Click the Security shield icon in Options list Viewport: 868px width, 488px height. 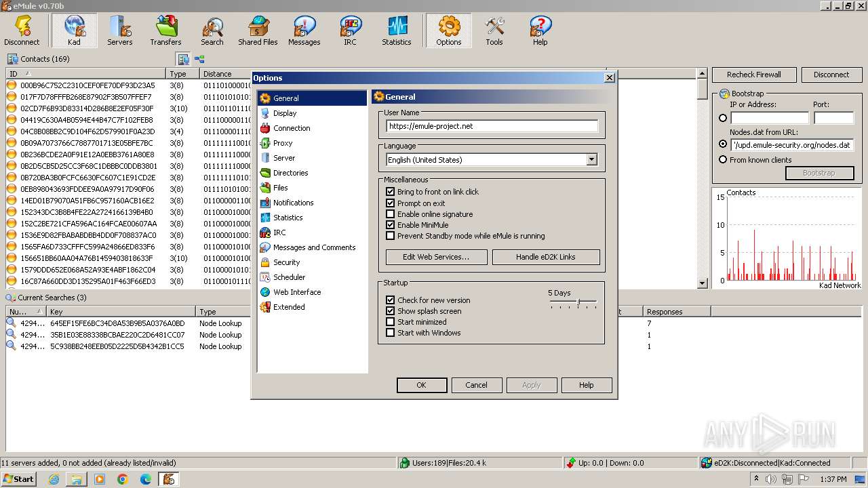tap(265, 262)
